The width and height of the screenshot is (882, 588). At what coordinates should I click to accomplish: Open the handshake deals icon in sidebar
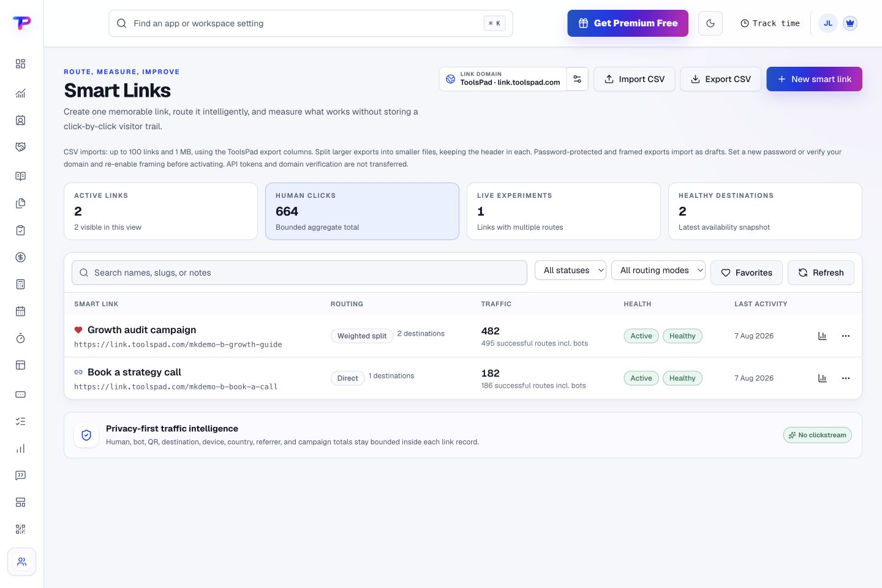pos(20,147)
